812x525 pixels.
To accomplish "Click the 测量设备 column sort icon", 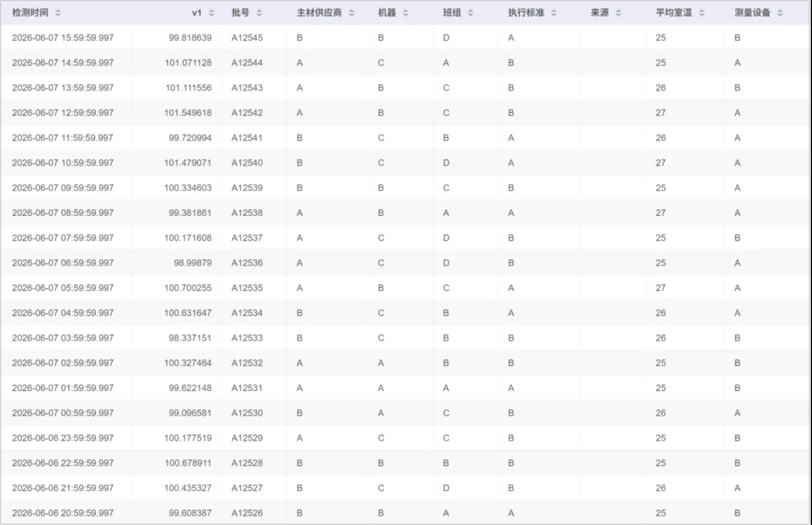I will [780, 13].
